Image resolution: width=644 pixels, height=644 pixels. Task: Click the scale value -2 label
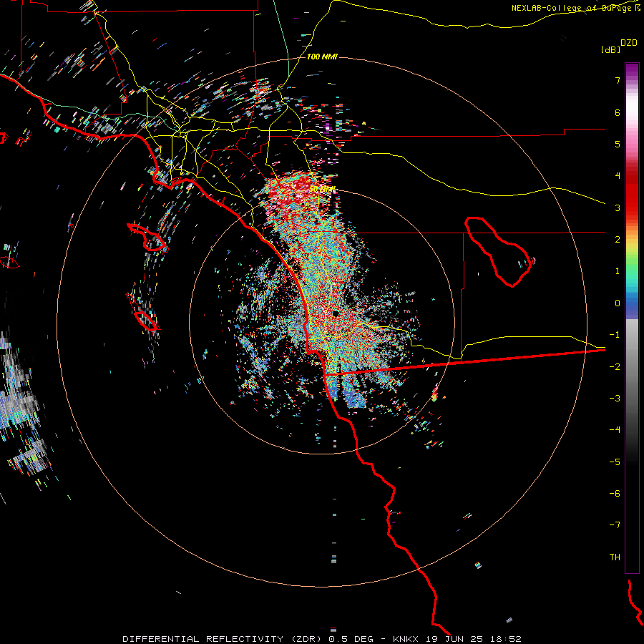click(x=615, y=367)
